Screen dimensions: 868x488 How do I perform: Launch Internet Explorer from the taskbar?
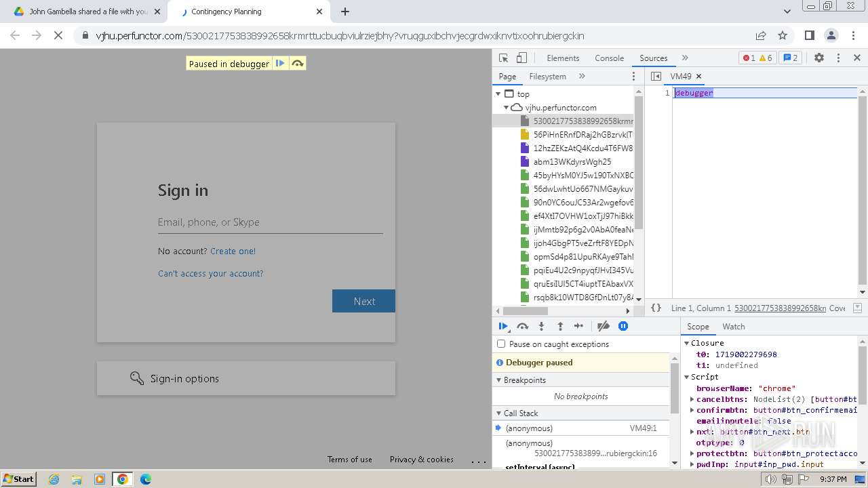[54, 479]
